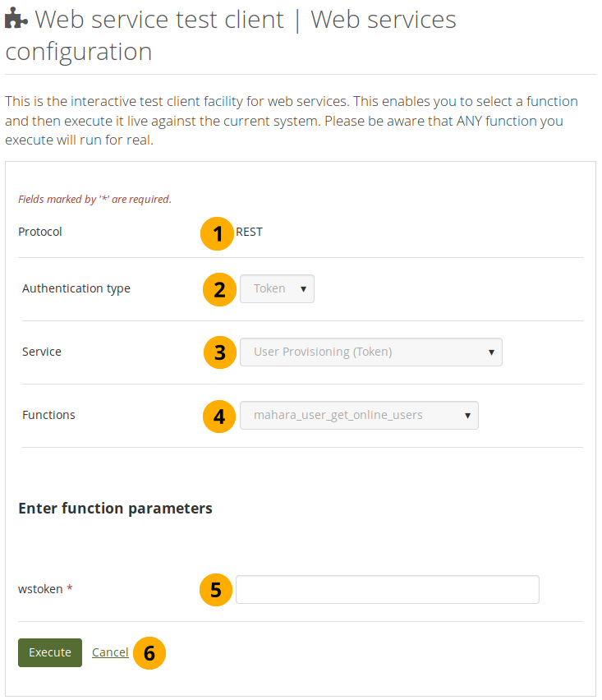Click the orange number 4 badge

tap(219, 416)
